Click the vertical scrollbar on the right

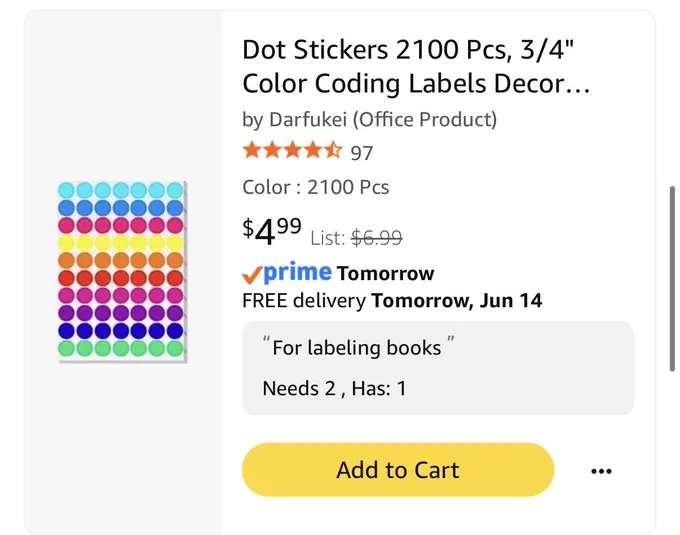tap(672, 278)
